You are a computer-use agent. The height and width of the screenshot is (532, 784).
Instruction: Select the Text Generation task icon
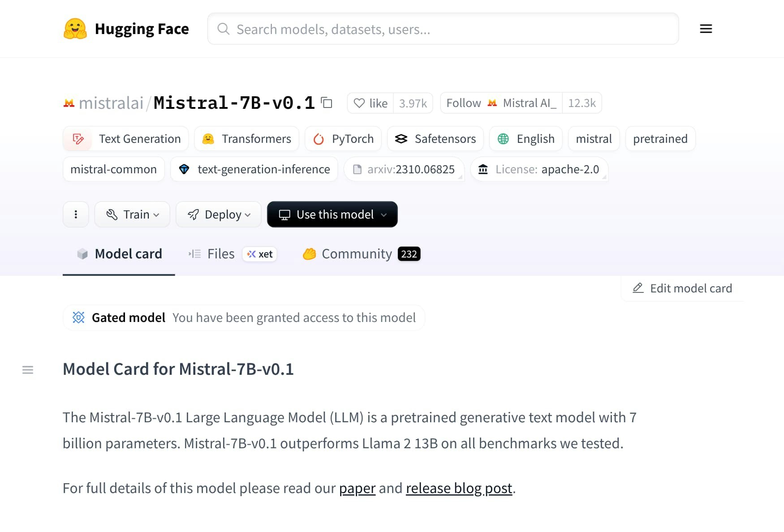78,139
